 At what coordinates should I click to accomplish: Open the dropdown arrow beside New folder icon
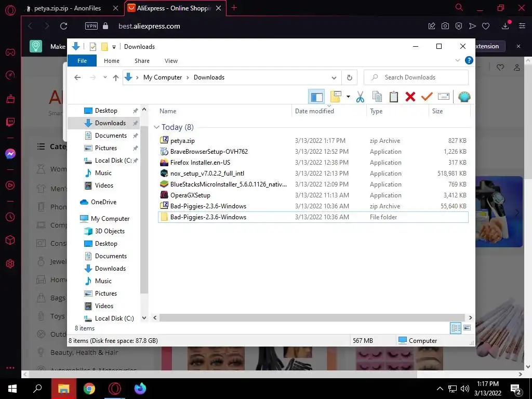pos(348,97)
